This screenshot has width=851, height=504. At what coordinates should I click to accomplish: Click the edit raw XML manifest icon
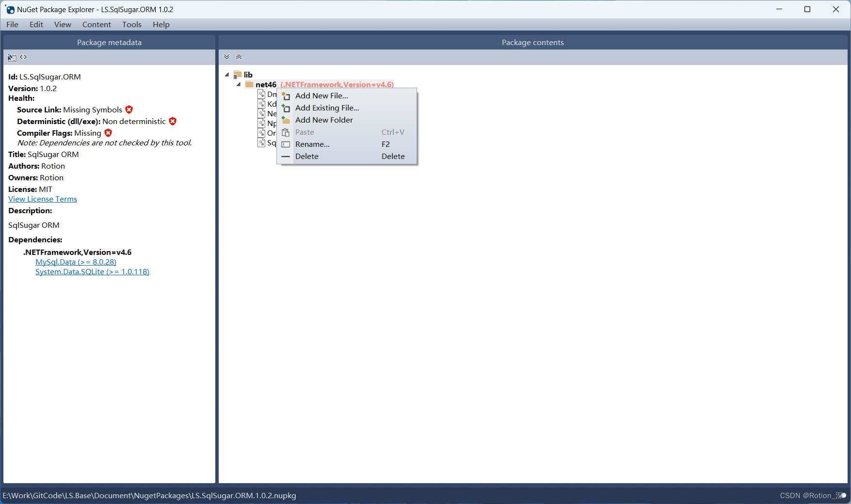23,57
